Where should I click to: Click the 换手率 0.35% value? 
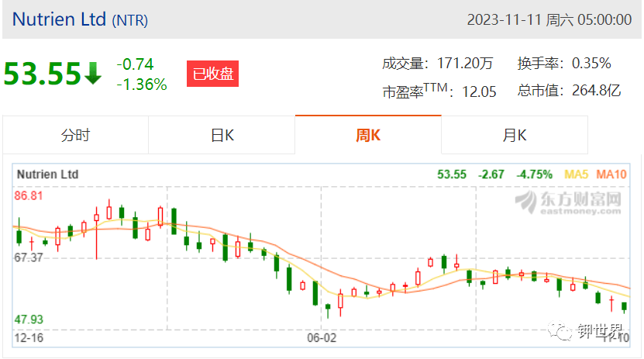point(591,64)
